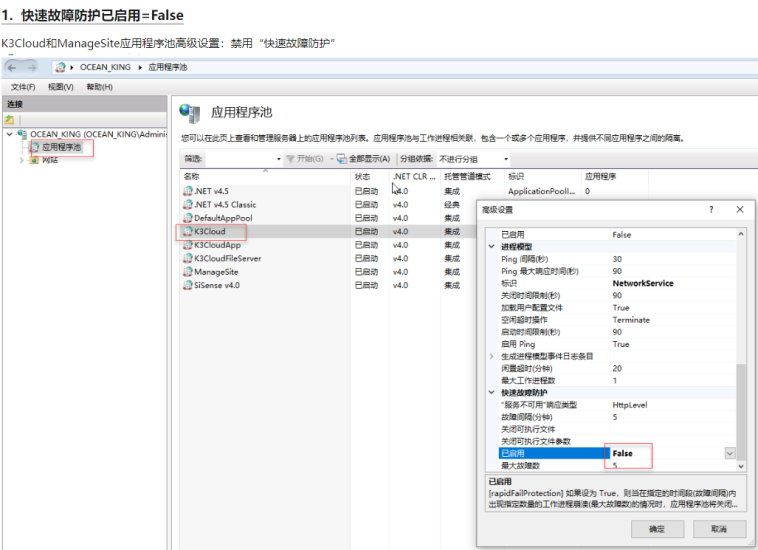Image resolution: width=758 pixels, height=550 pixels.
Task: Collapse the 进程模型 section
Action: tap(491, 246)
